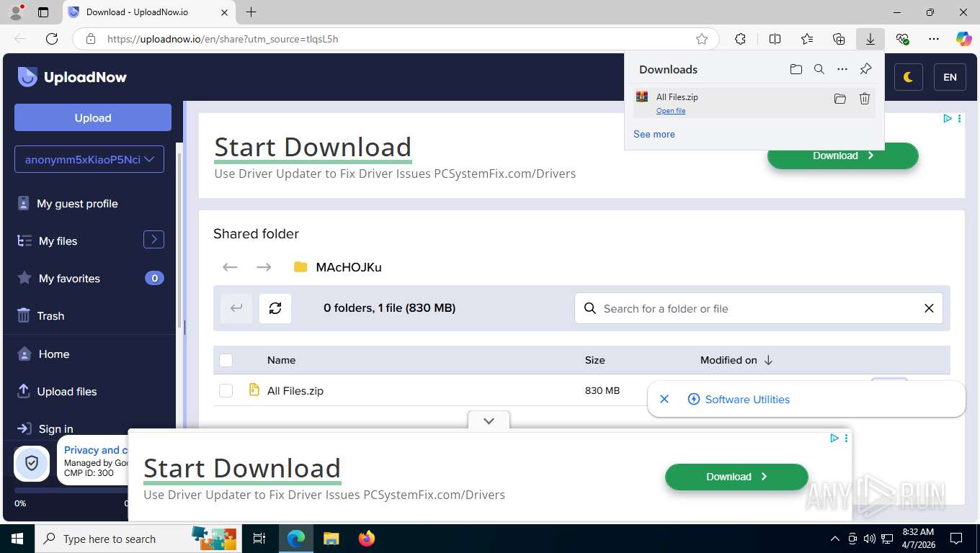980x553 pixels.
Task: Open Collections icon
Action: click(x=838, y=39)
